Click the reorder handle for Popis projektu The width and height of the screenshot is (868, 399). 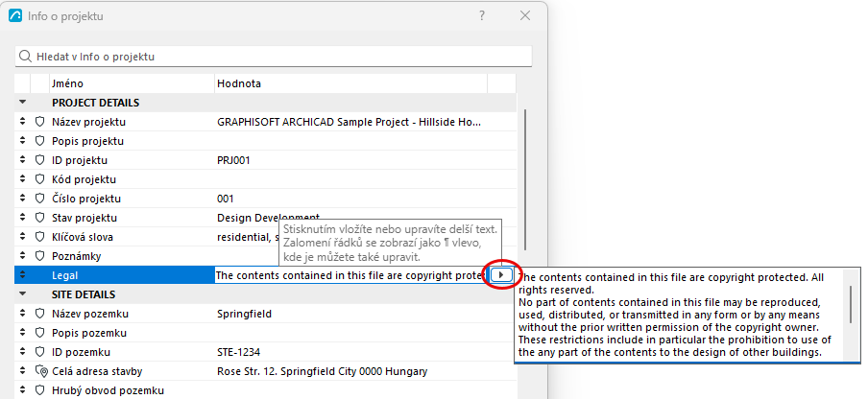pos(23,141)
